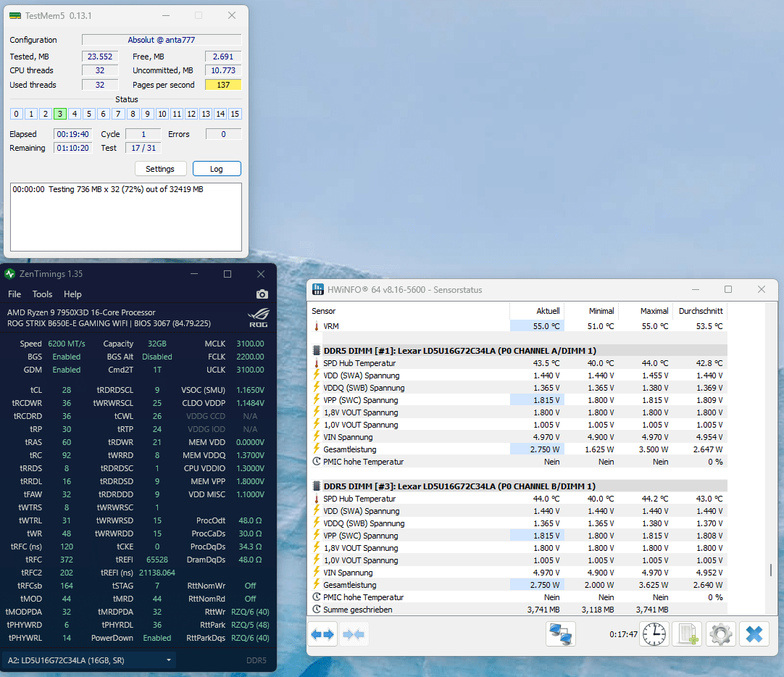Close HWiNFO sensors with blue X icon

click(754, 634)
